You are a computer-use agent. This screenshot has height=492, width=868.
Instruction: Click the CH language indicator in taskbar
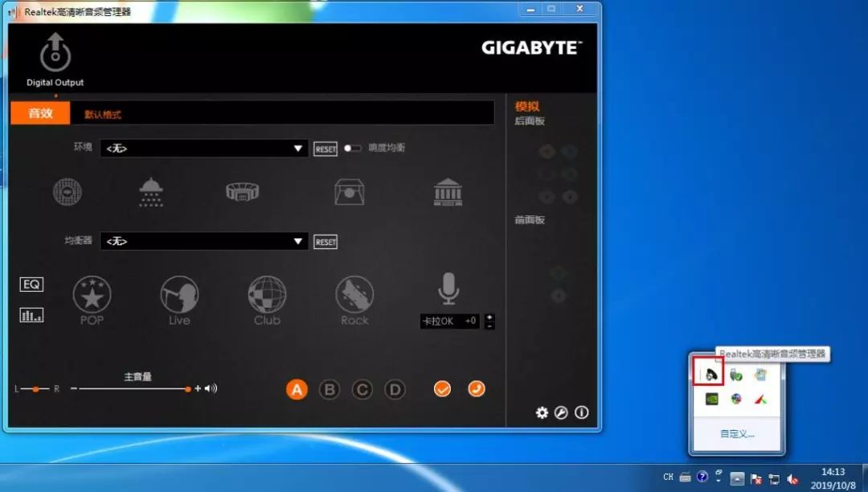669,477
